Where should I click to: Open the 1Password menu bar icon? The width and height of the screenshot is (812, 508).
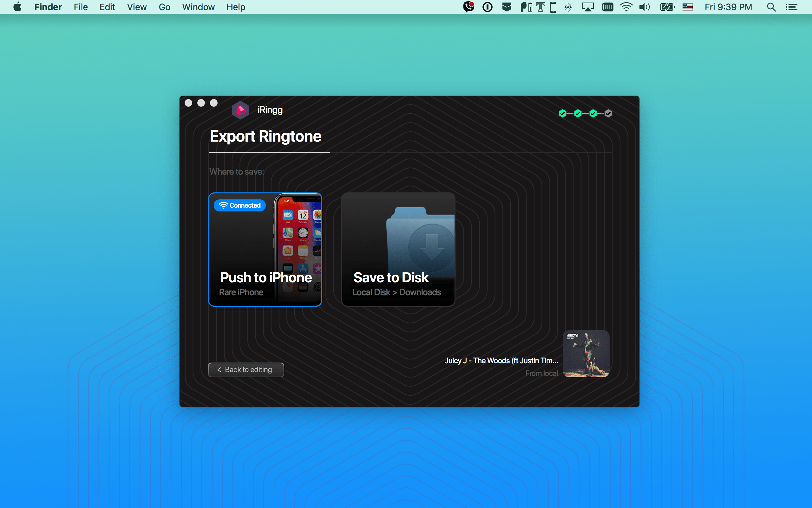487,7
